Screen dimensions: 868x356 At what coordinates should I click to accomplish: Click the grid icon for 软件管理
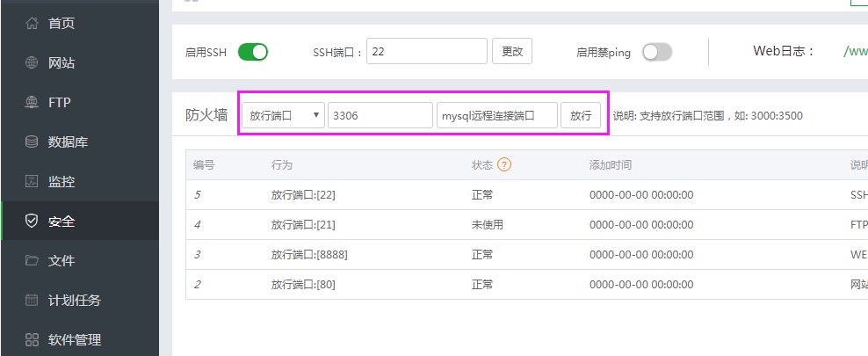point(32,339)
